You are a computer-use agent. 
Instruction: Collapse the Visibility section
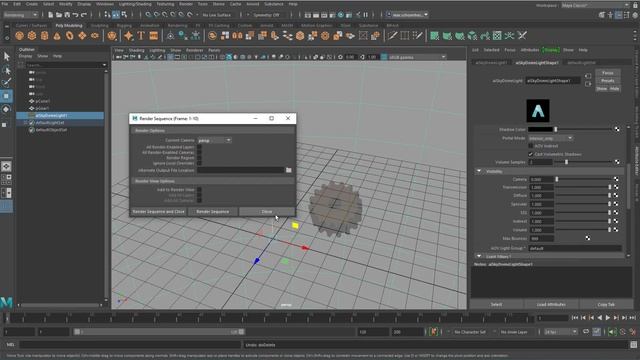[x=479, y=171]
